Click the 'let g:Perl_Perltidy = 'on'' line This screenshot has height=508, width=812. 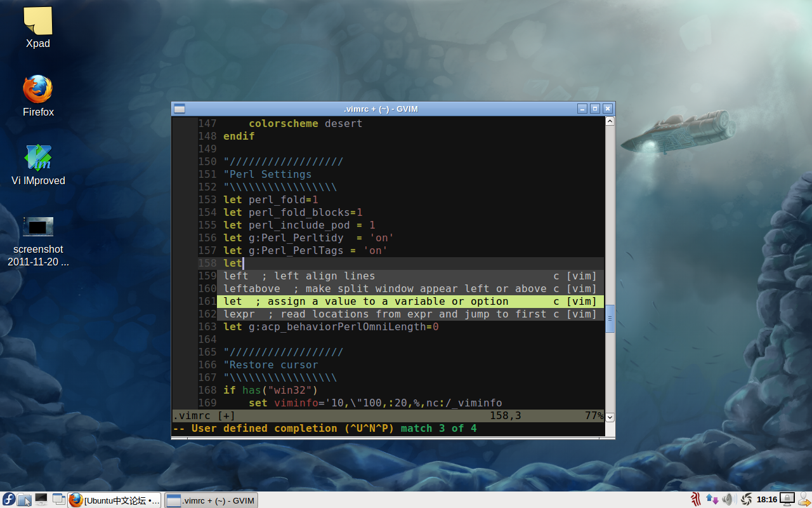coord(309,237)
